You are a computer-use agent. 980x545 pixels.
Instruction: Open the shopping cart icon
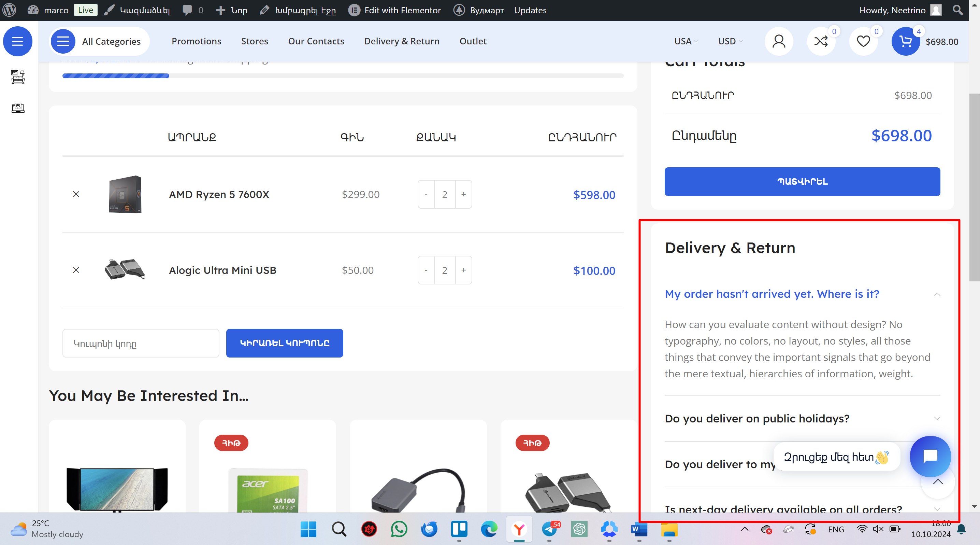pyautogui.click(x=905, y=41)
